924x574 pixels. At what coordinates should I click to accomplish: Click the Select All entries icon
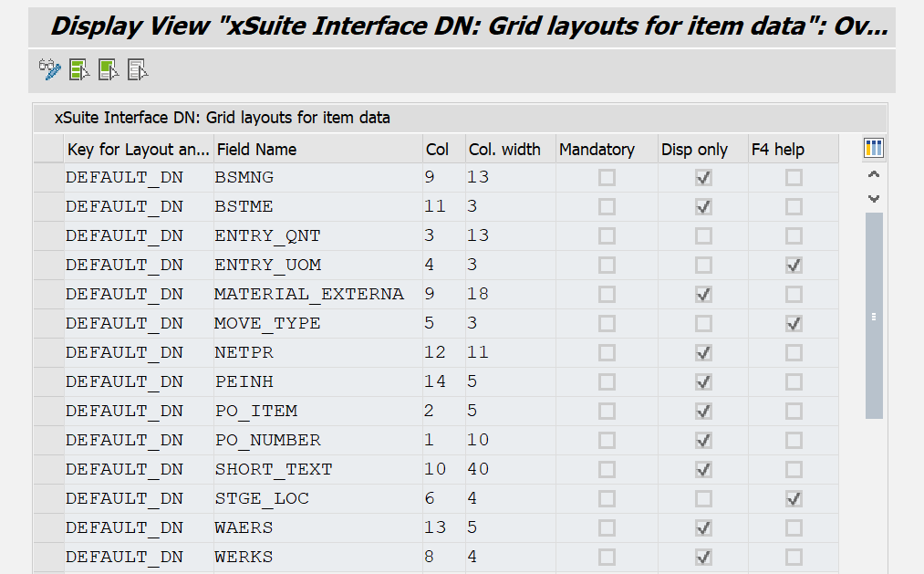point(79,69)
